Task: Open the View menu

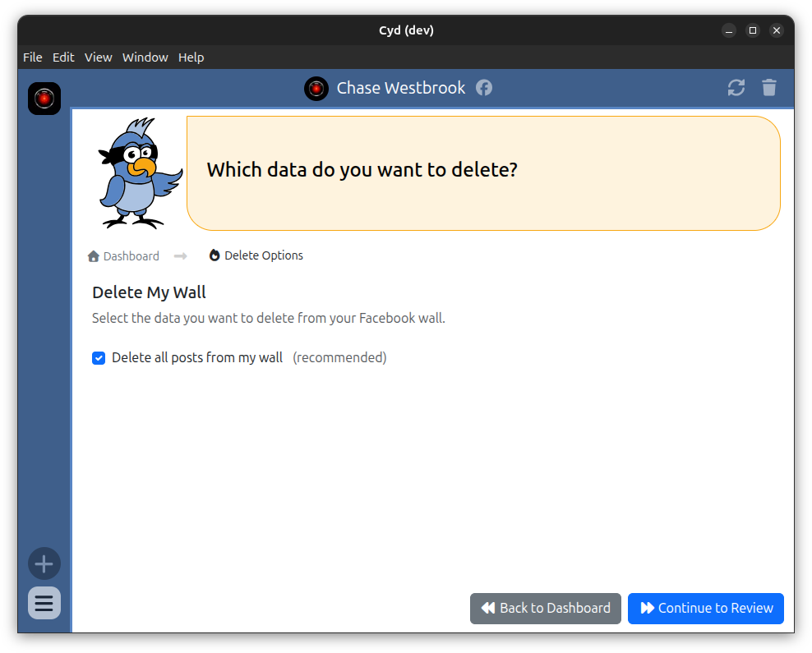Action: pyautogui.click(x=98, y=57)
